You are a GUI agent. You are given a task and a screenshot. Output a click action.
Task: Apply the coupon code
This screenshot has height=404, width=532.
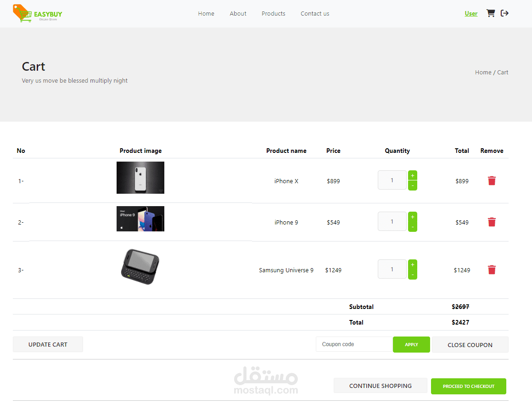[411, 344]
